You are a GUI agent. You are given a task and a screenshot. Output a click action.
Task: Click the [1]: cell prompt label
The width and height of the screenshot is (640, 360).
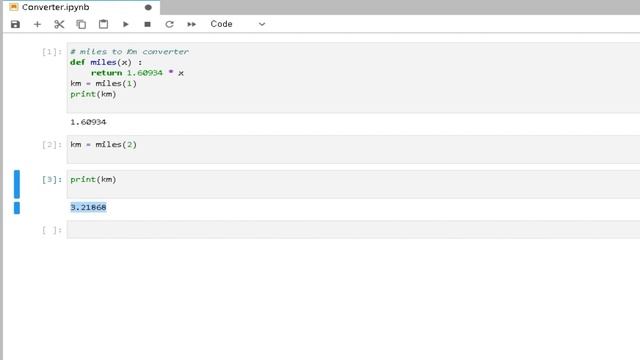(52, 52)
